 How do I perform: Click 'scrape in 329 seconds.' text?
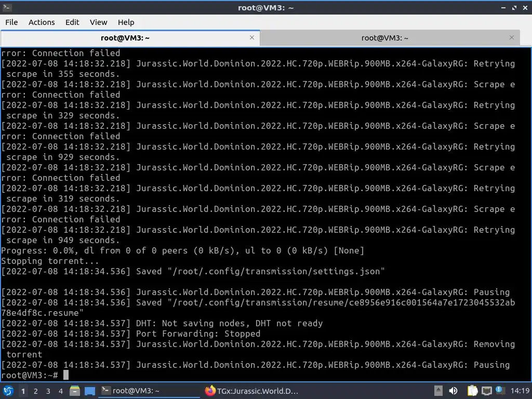(x=63, y=116)
